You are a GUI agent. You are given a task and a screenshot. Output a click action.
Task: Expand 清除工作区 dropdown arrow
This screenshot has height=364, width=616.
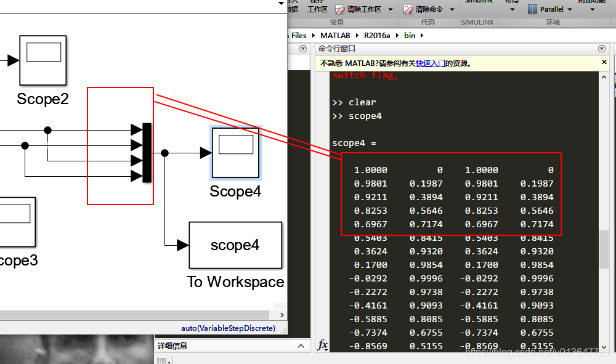point(390,9)
